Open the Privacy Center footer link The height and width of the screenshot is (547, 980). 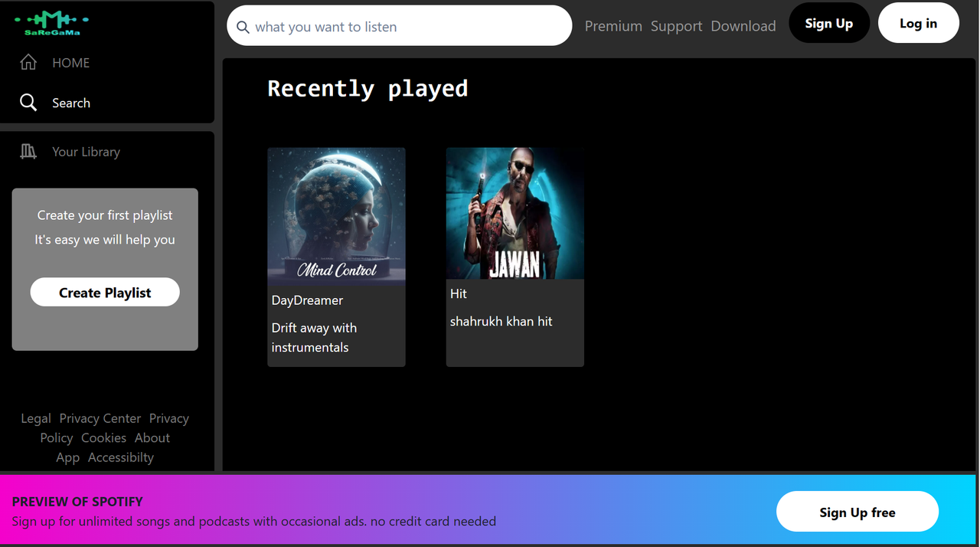click(100, 418)
